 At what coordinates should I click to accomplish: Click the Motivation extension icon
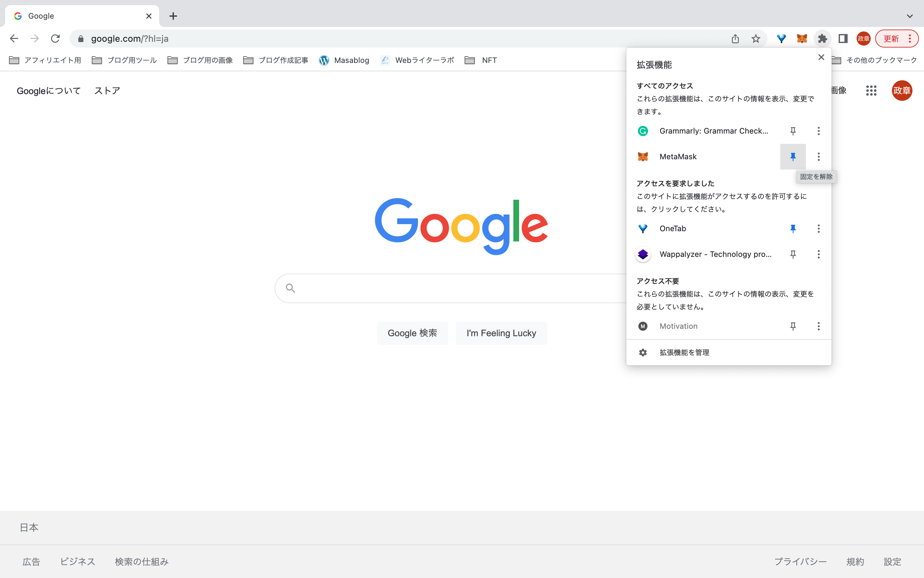(x=643, y=326)
